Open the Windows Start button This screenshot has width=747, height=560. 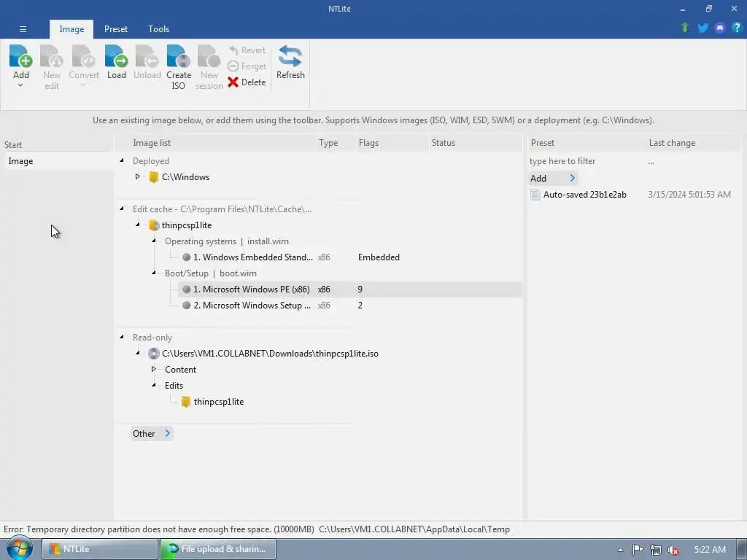pyautogui.click(x=18, y=548)
